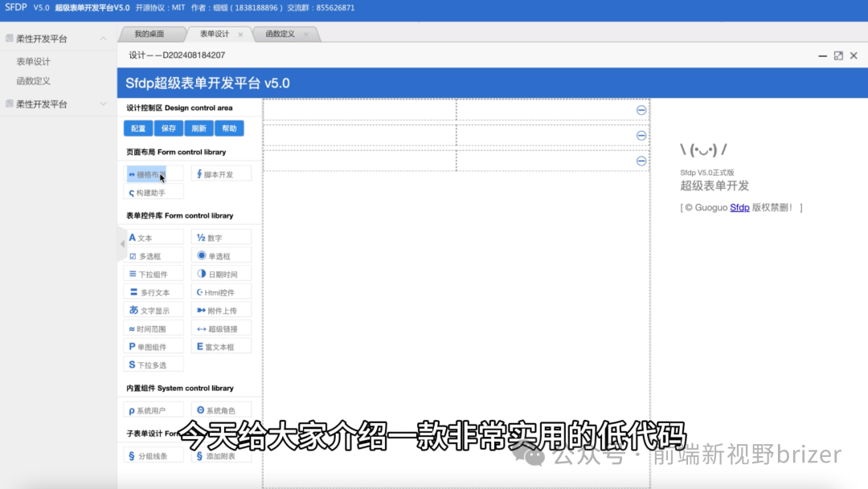Open the Sfdp link in copyright notice
The height and width of the screenshot is (489, 868).
point(739,207)
